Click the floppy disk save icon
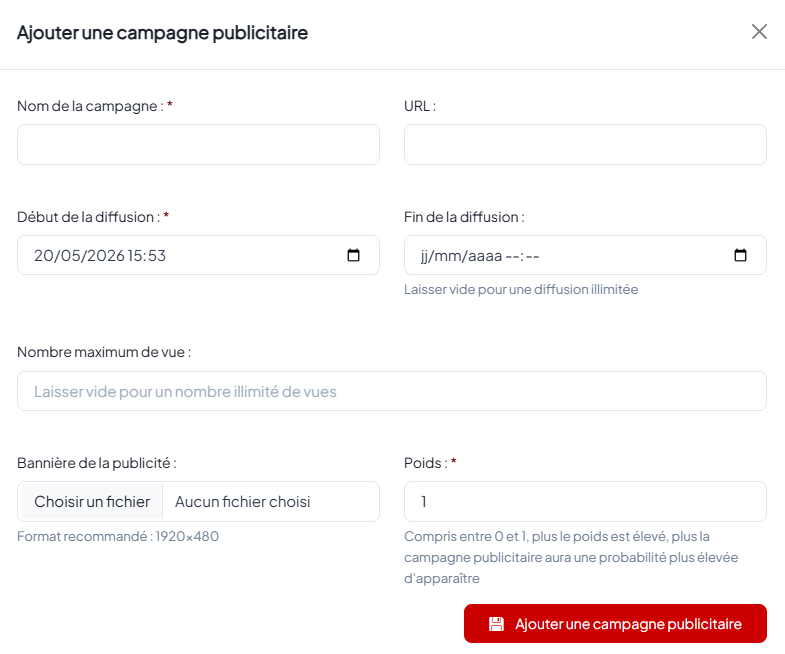The image size is (785, 654). pos(496,624)
